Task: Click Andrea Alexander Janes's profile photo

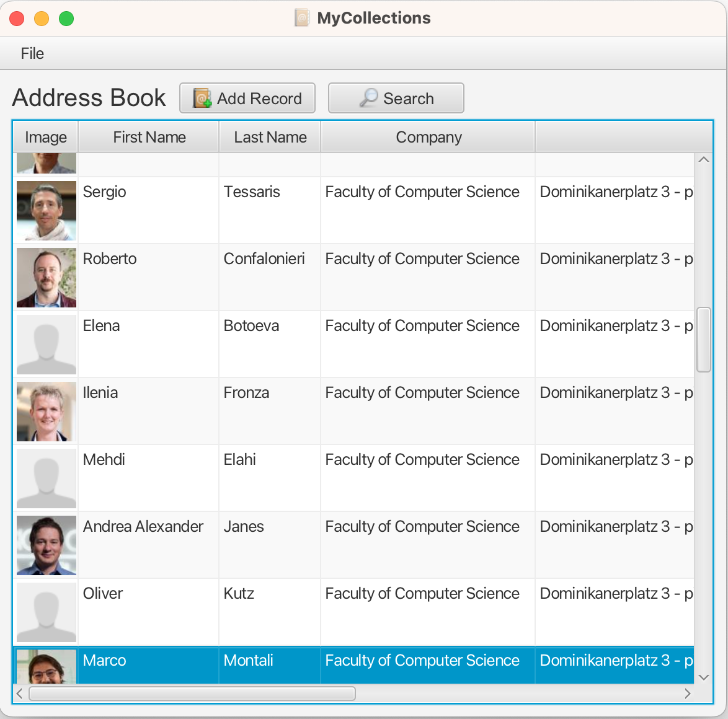Action: 47,545
